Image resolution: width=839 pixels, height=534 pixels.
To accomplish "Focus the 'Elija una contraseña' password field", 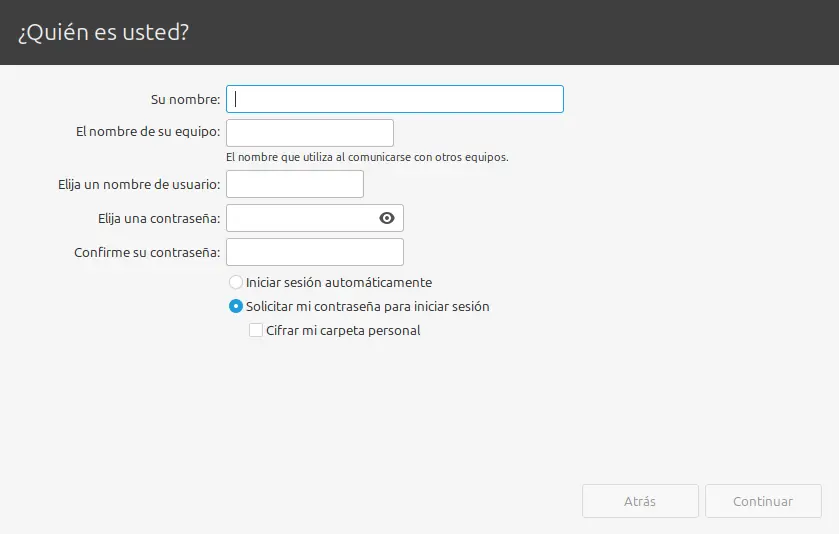I will pyautogui.click(x=300, y=218).
